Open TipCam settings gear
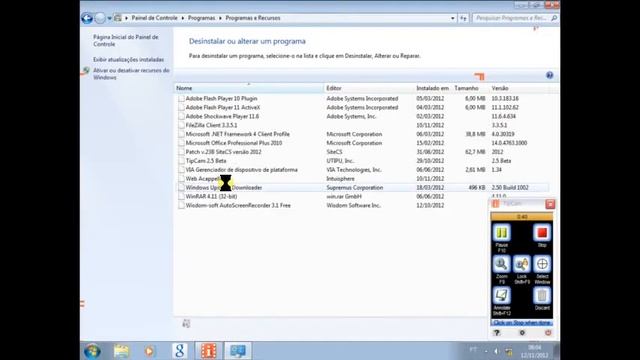 click(x=522, y=333)
